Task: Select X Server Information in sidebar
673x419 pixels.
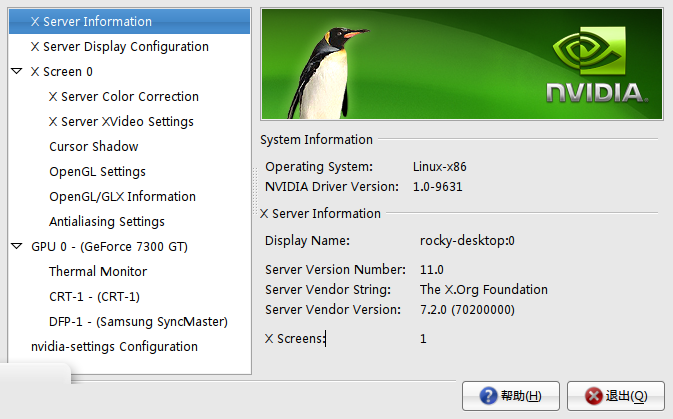Action: pyautogui.click(x=129, y=21)
